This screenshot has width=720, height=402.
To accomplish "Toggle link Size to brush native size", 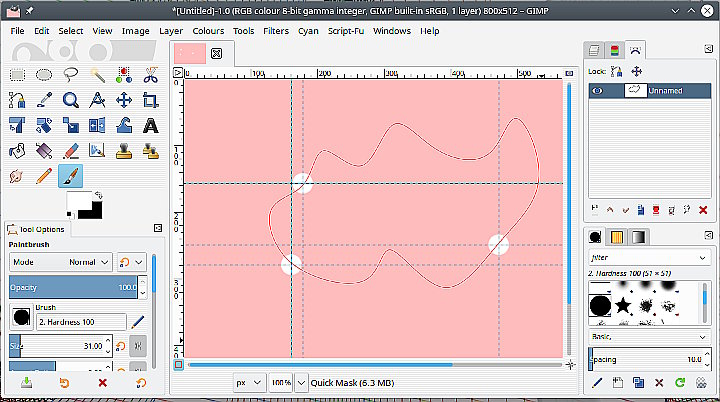I will 138,346.
